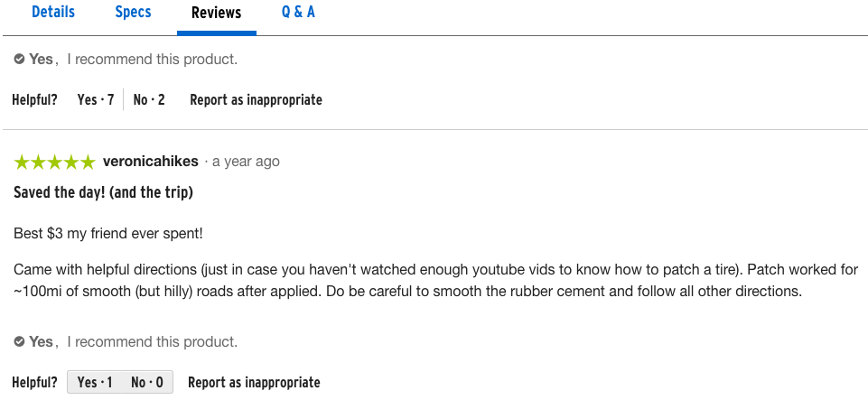868x400 pixels.
Task: Click the recommend checkmark icon in the upper review
Action: 19,60
